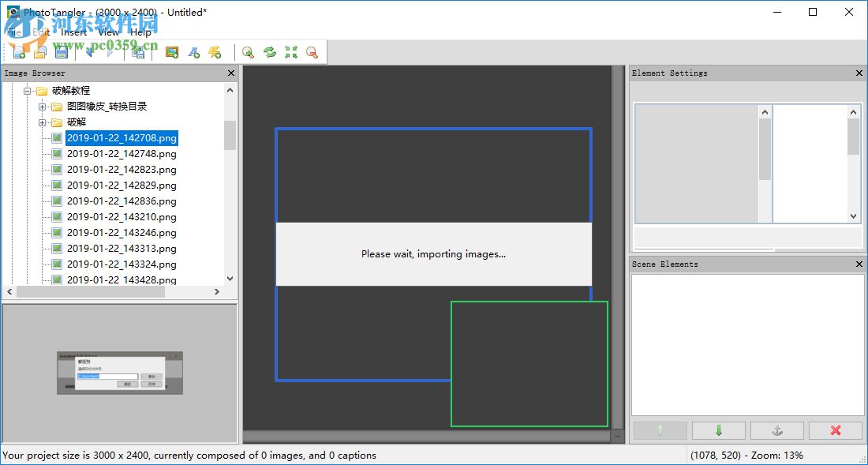Click the Add Text caption icon
Viewport: 868px width, 465px height.
pos(193,52)
